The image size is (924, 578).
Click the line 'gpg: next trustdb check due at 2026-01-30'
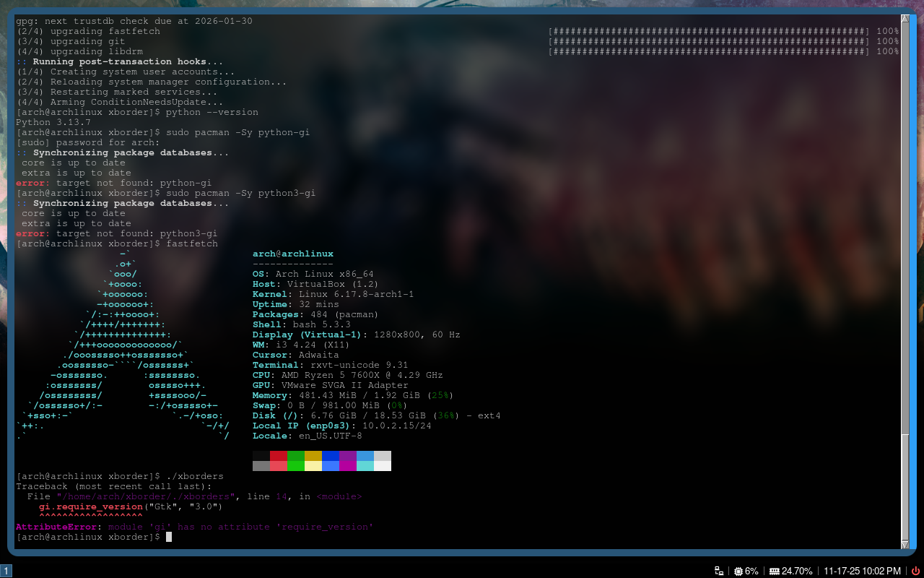click(x=134, y=21)
